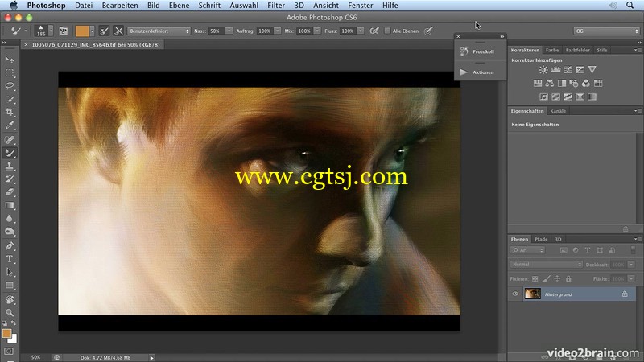This screenshot has height=362, width=644.
Task: Select the Lasso tool
Action: tap(10, 86)
